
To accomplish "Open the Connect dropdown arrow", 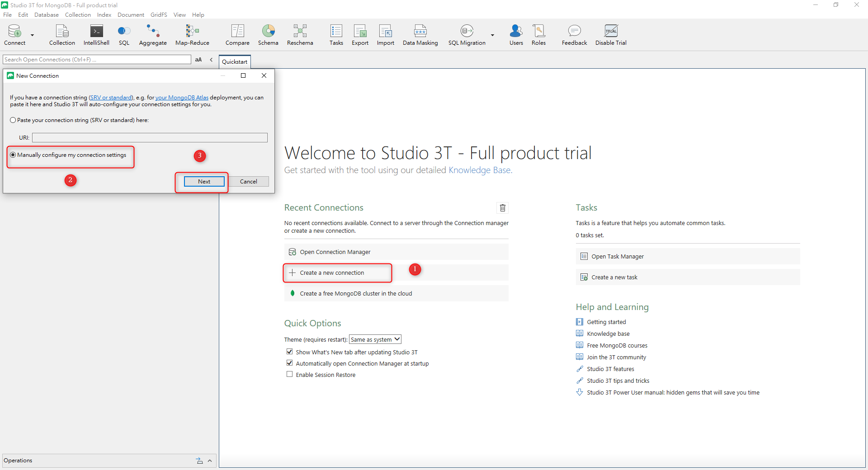I will point(33,35).
